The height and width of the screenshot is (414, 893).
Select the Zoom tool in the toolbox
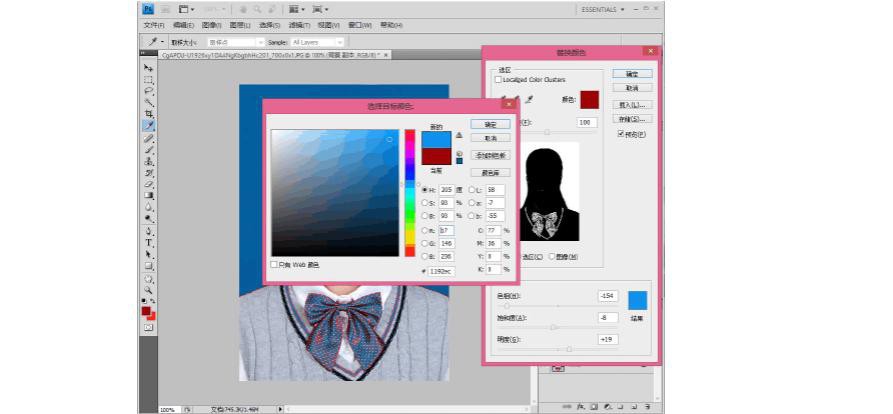click(149, 290)
